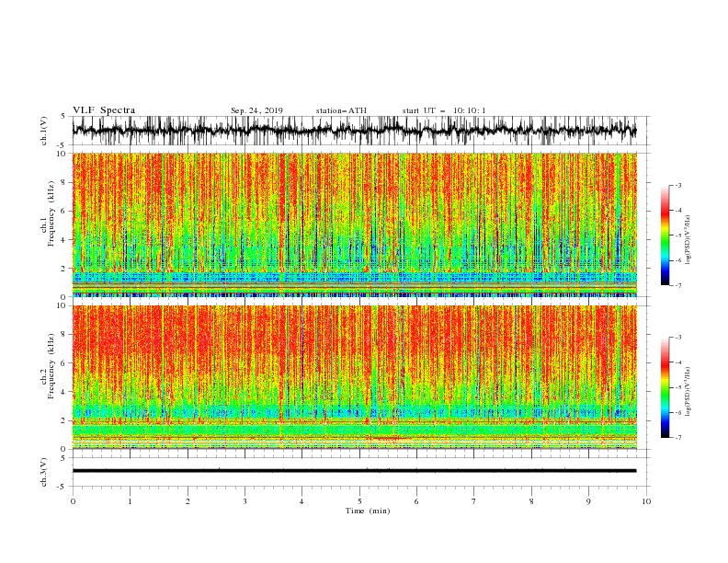Image resolution: width=728 pixels, height=563 pixels.
Task: Click the ch.2 color bar log(PSD) label
Action: (x=688, y=392)
